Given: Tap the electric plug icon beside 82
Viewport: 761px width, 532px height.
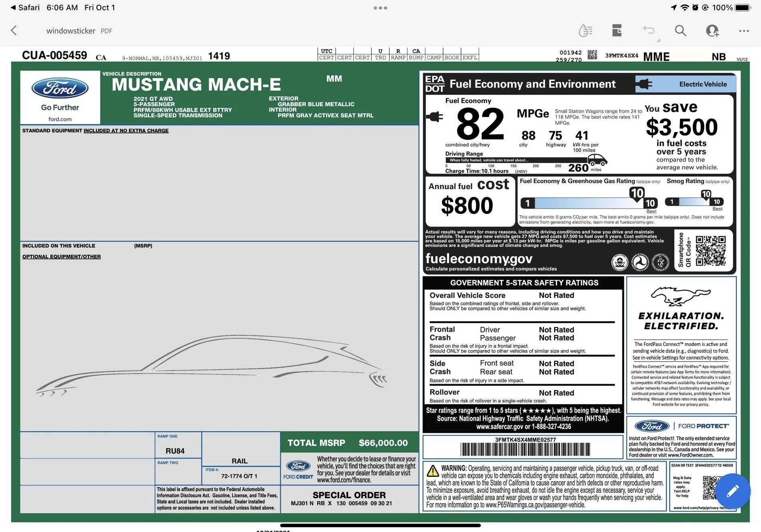Looking at the screenshot, I should [x=435, y=117].
